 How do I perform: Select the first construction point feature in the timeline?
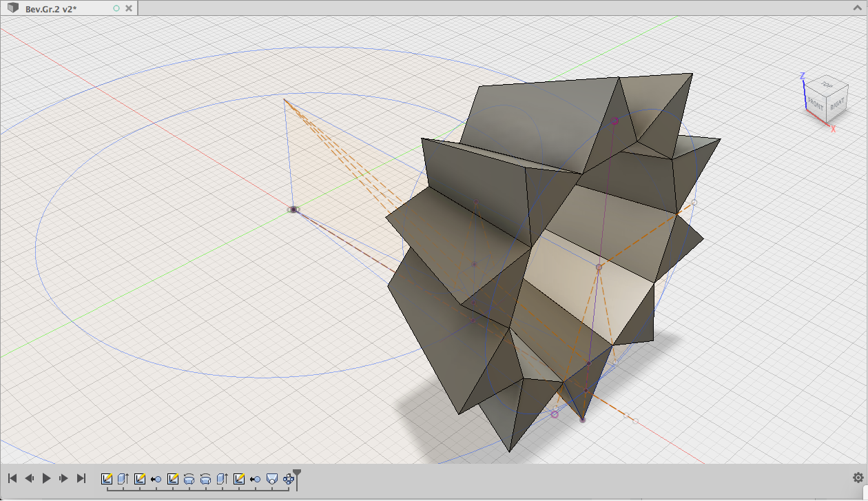click(156, 479)
